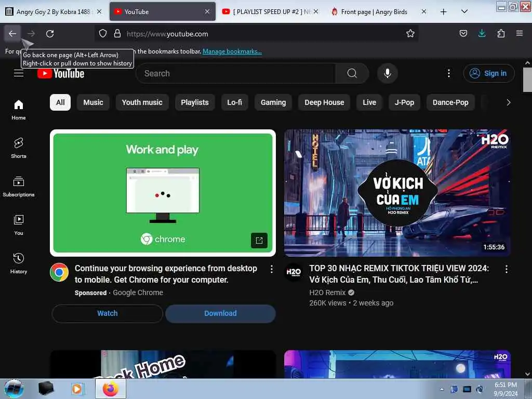Show next category chips with arrow
This screenshot has width=532, height=399.
click(508, 102)
